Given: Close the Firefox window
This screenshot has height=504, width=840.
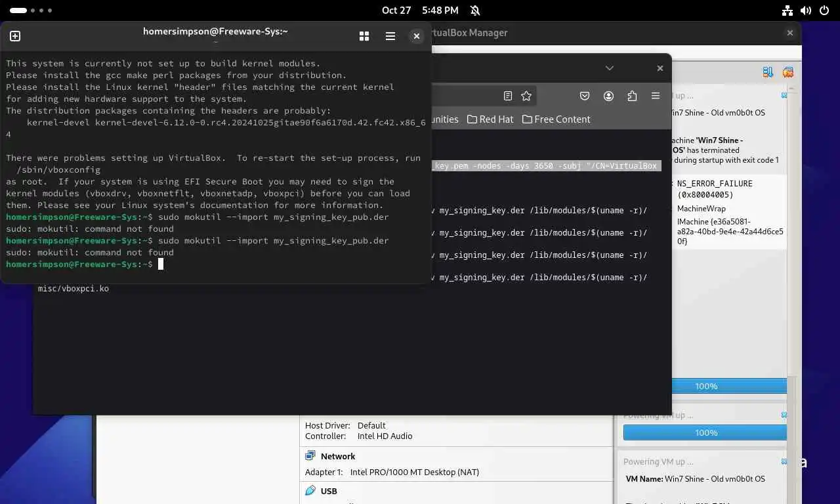Looking at the screenshot, I should (x=660, y=68).
